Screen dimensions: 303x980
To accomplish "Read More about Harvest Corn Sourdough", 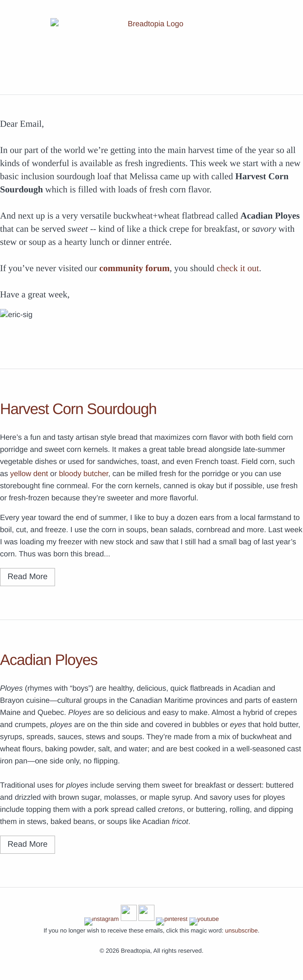I will pos(28,577).
